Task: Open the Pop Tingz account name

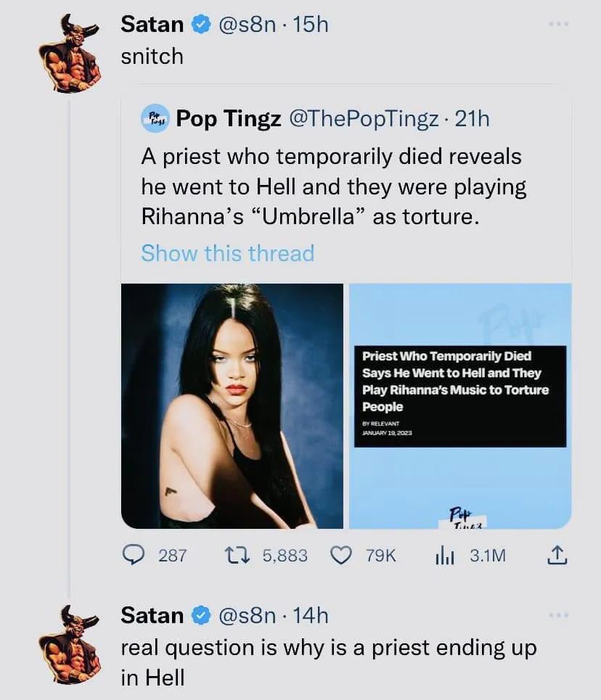Action: 229,119
